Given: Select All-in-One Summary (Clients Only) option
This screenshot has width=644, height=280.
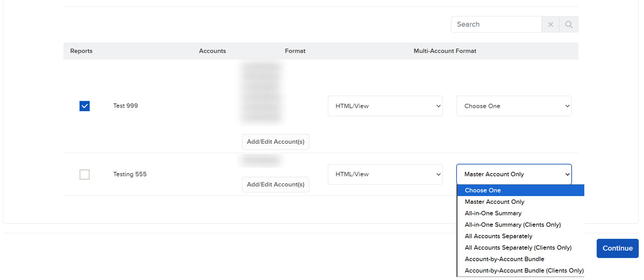Looking at the screenshot, I should pyautogui.click(x=512, y=224).
